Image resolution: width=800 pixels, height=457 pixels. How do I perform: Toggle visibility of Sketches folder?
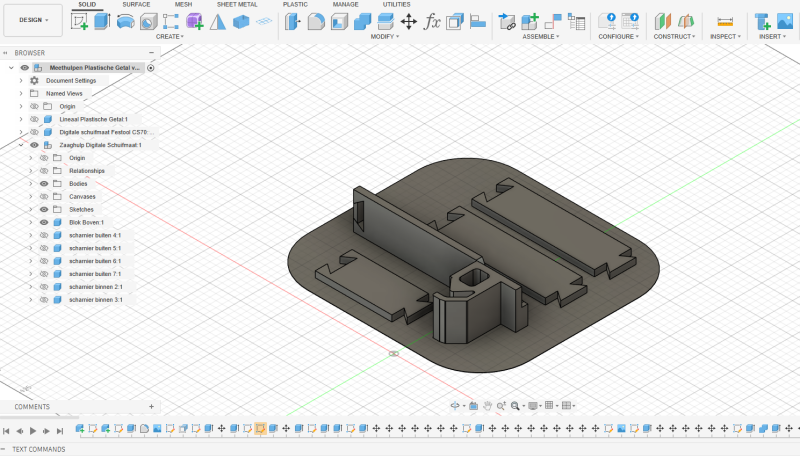(44, 210)
